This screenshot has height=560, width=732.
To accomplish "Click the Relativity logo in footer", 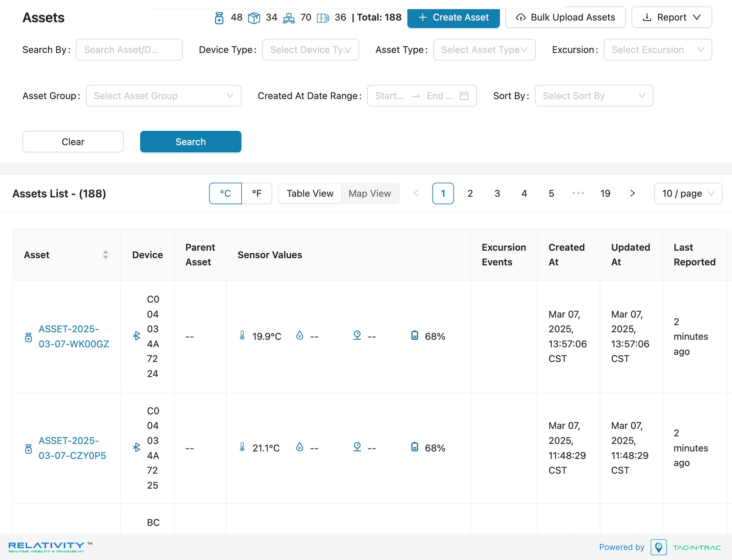I will pos(50,547).
